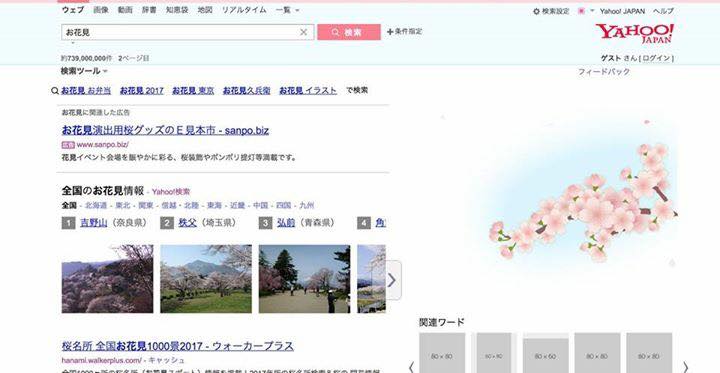Open the sanpo.biz ad result link
The height and width of the screenshot is (373, 720).
point(165,130)
